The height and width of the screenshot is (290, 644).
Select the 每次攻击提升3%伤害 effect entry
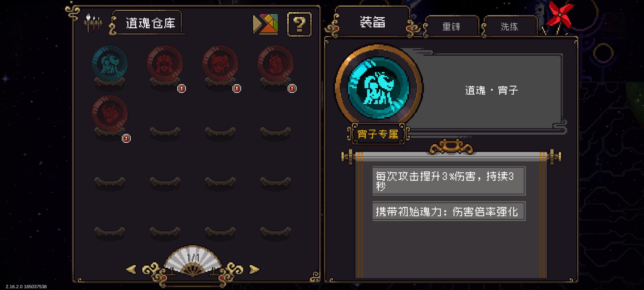449,181
